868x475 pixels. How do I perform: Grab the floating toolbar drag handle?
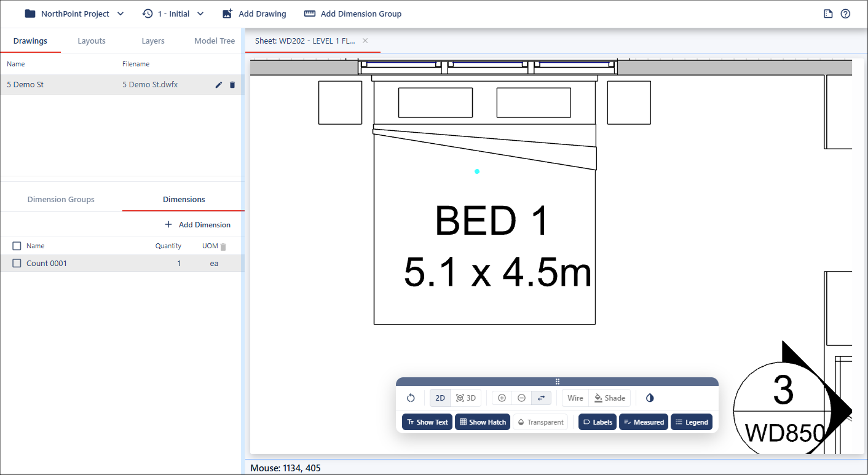pos(558,382)
